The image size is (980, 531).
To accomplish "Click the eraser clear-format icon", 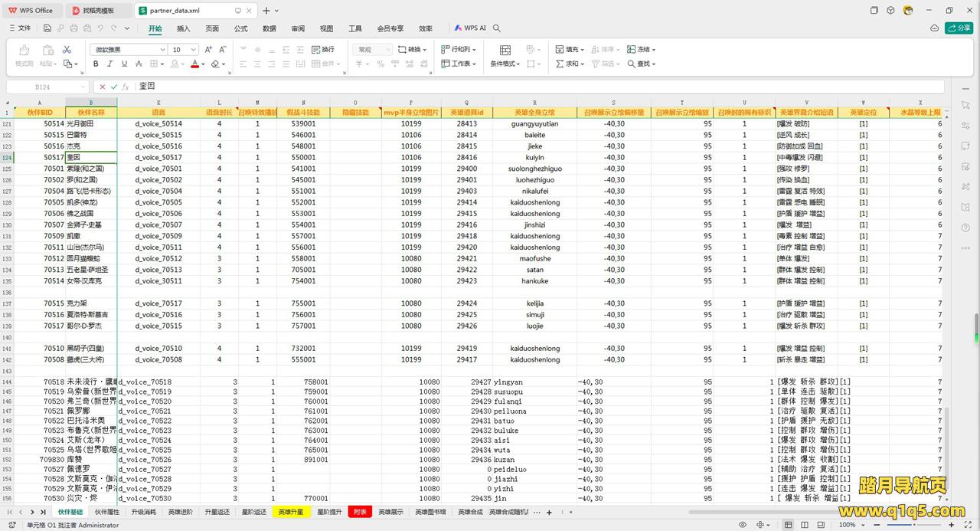I will click(x=217, y=64).
